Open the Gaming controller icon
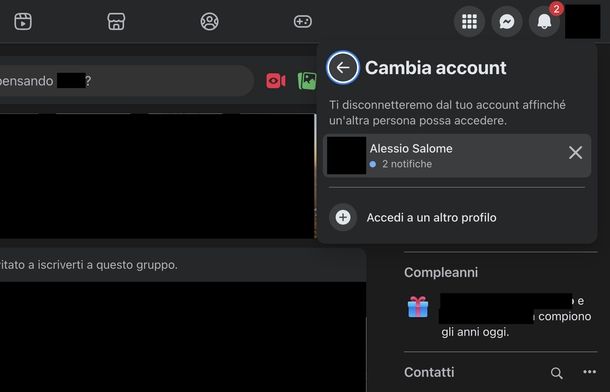The height and width of the screenshot is (392, 610). [x=303, y=21]
